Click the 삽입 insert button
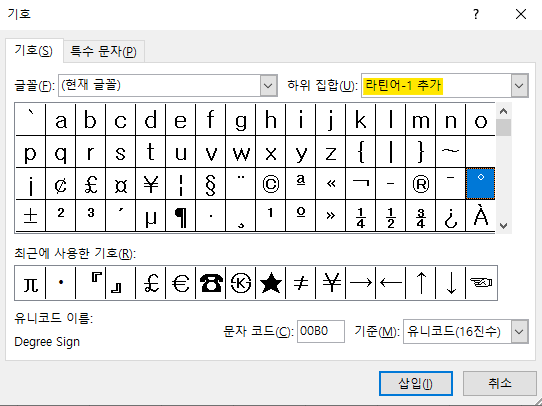Viewport: 542px width, 406px height. click(x=416, y=383)
